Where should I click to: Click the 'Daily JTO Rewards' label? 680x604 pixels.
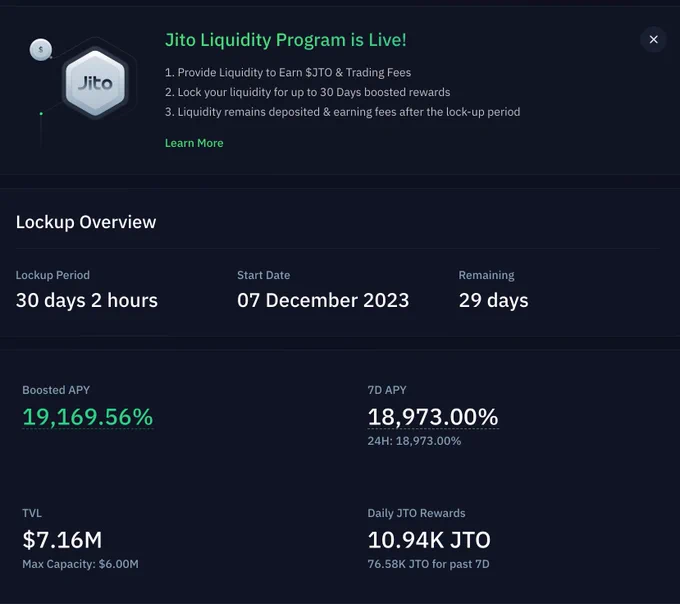click(416, 513)
